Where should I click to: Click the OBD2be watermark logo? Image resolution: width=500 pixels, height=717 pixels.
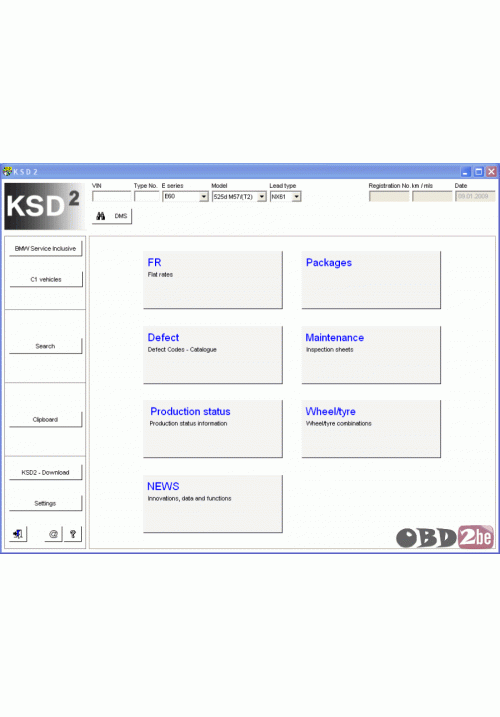pyautogui.click(x=445, y=536)
